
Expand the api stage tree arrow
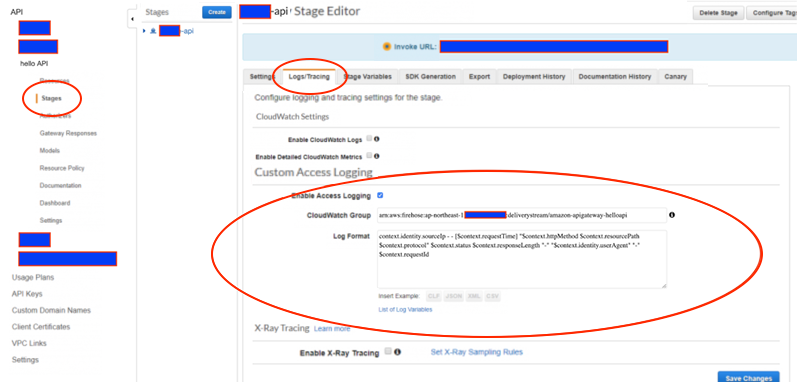(144, 31)
